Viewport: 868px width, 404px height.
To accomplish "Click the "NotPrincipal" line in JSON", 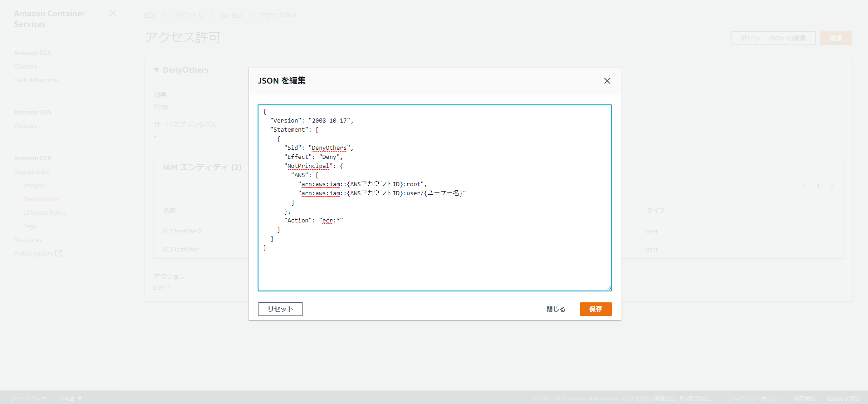I will [313, 166].
